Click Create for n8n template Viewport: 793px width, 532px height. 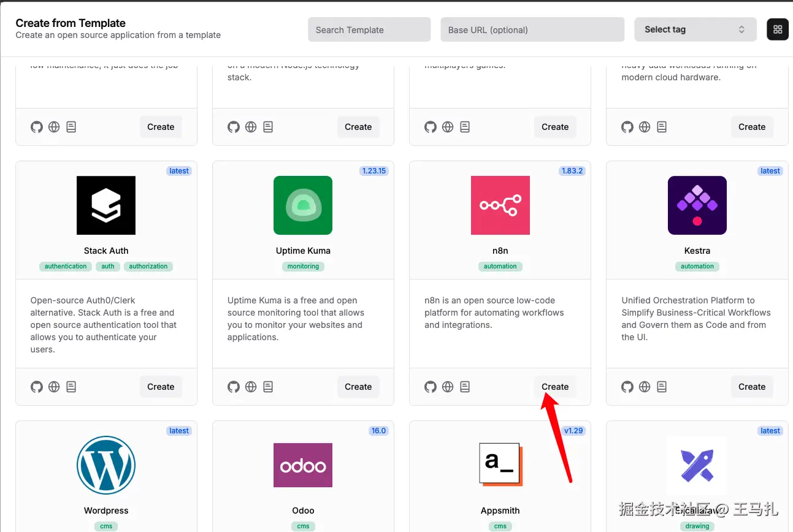pyautogui.click(x=555, y=387)
